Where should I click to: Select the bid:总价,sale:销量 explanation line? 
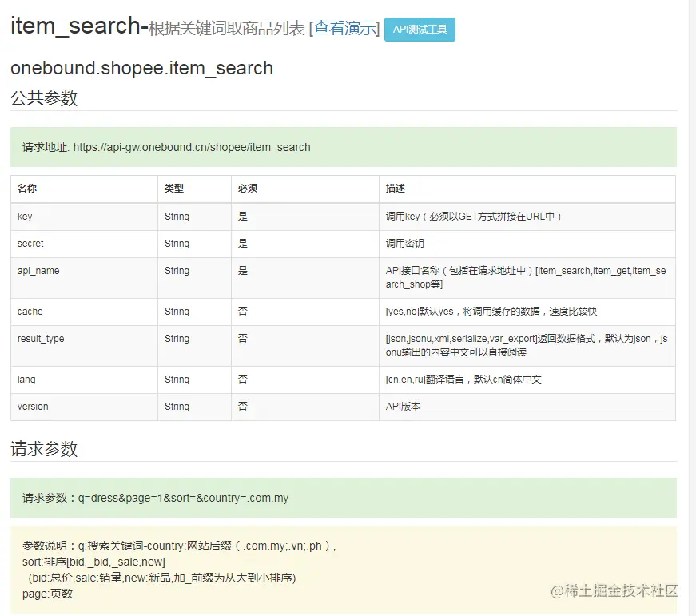coord(162,578)
